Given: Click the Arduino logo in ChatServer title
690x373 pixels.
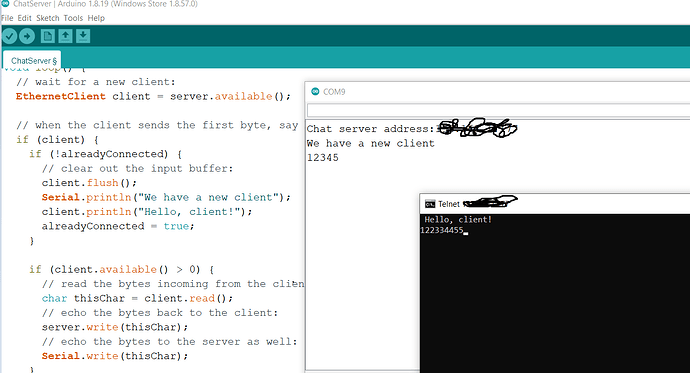Looking at the screenshot, I should 5,4.
